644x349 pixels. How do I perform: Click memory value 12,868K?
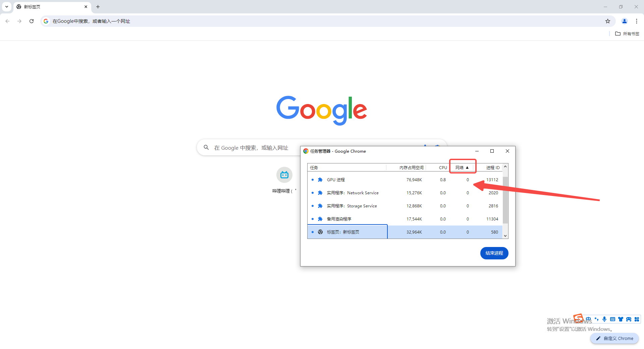pos(414,206)
